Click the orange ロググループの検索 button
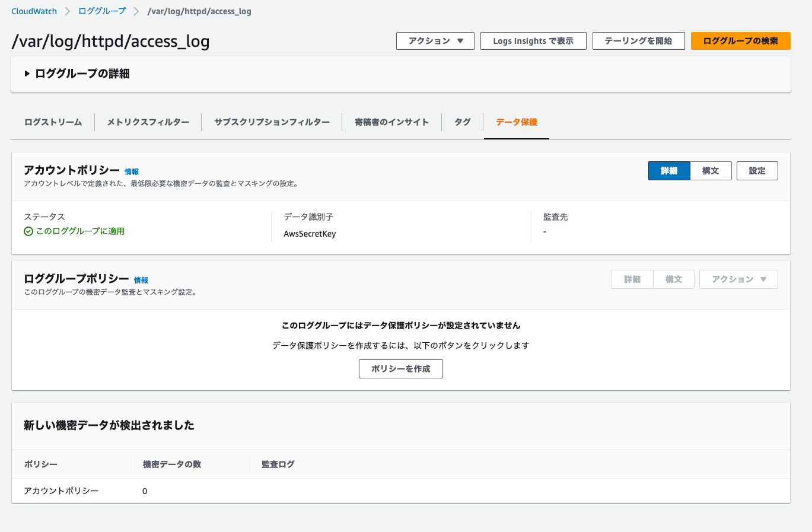Image resolution: width=812 pixels, height=532 pixels. point(740,41)
